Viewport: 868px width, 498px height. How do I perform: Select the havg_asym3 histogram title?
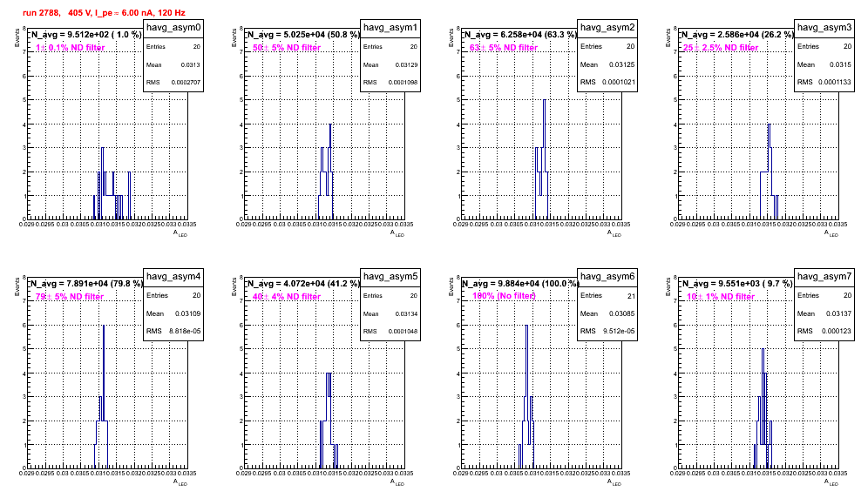click(824, 28)
